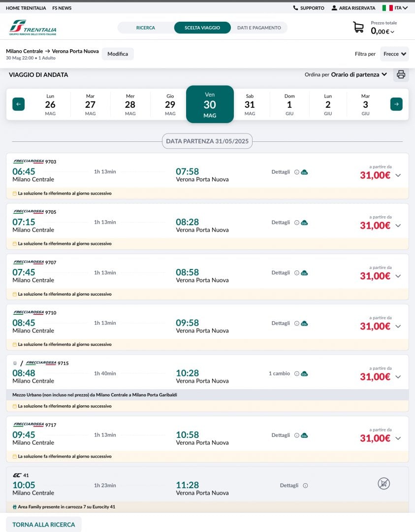Click info icon for the 06:45 train
This screenshot has height=532, width=415.
[297, 172]
